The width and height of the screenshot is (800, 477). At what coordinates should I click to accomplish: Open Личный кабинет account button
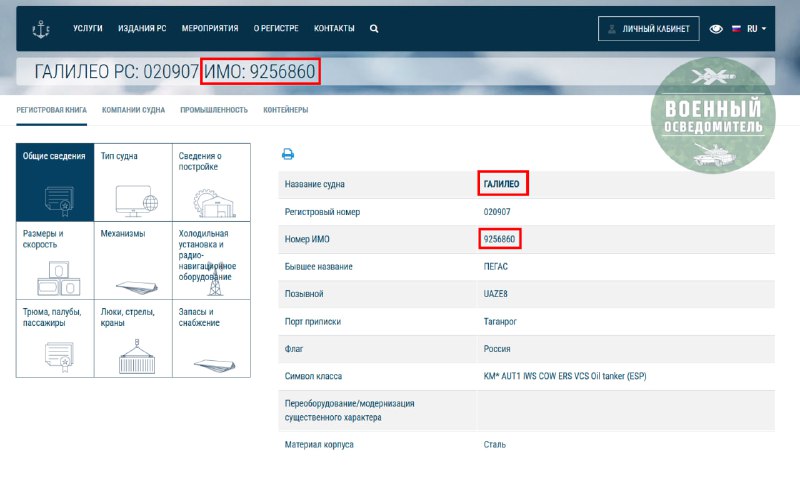pos(648,29)
